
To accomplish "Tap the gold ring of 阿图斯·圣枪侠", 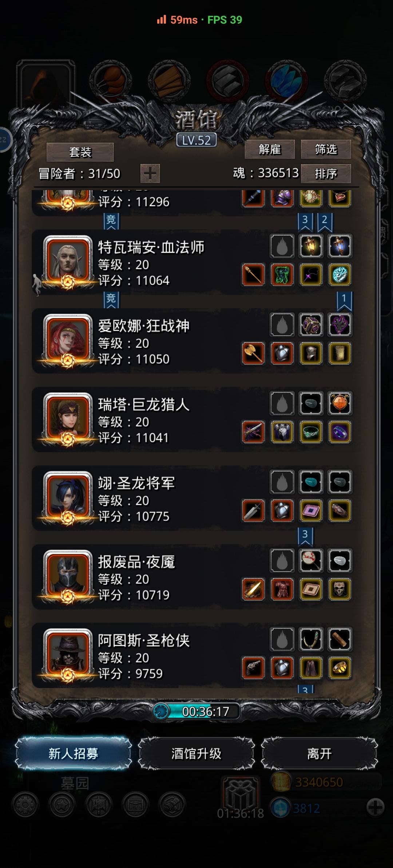I will point(340,667).
